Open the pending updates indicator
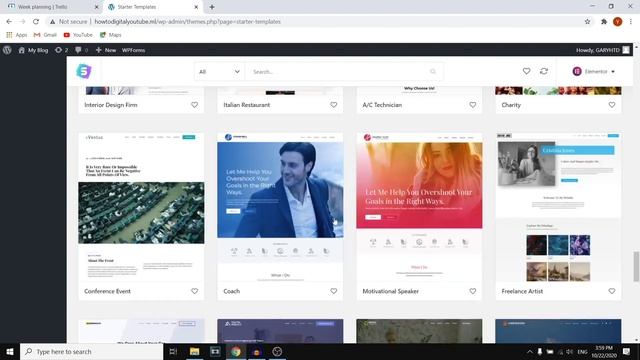The height and width of the screenshot is (360, 640). click(61, 50)
